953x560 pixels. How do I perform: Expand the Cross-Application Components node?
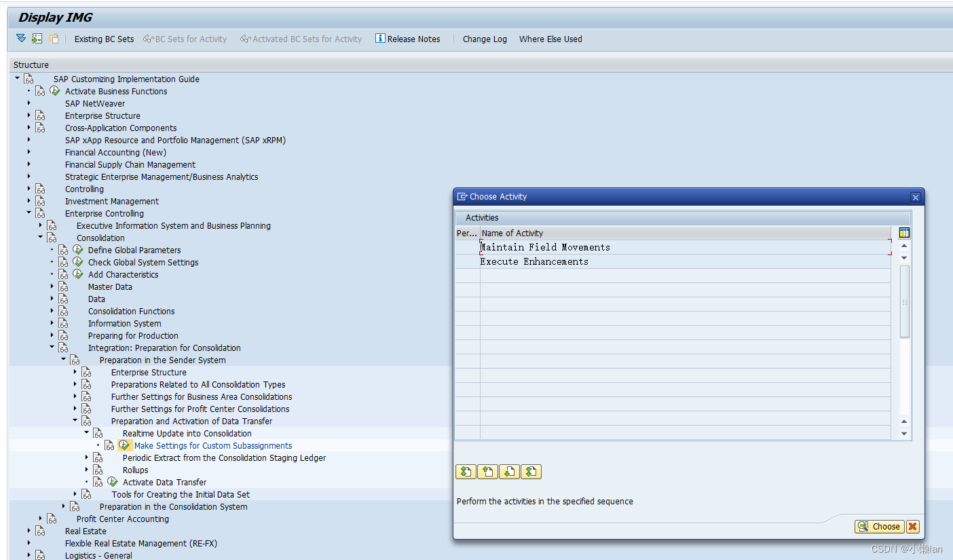click(29, 128)
